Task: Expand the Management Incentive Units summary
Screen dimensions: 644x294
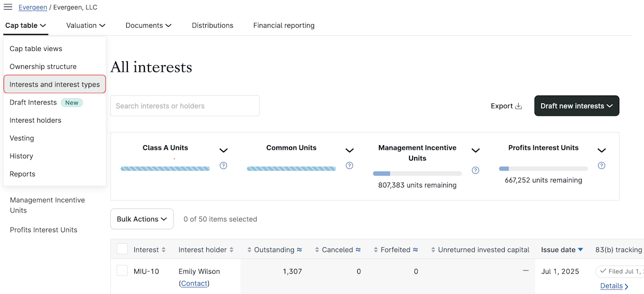Action: 475,150
